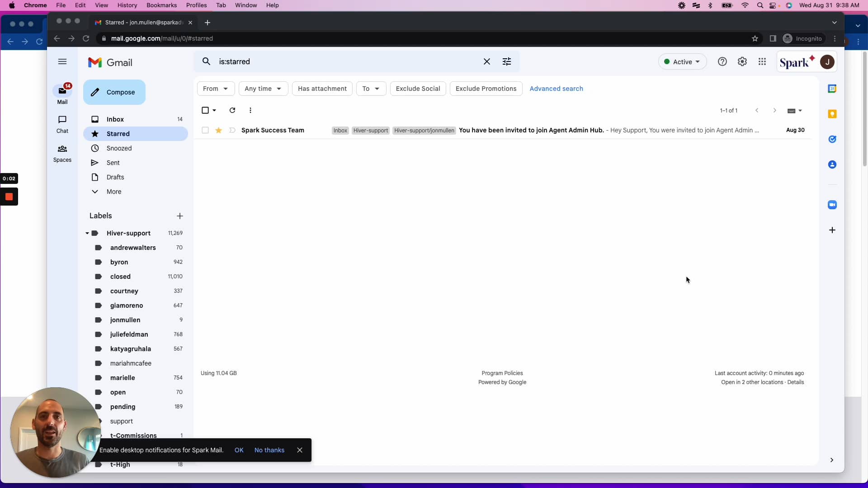
Task: Open the From filter dropdown
Action: (x=216, y=89)
